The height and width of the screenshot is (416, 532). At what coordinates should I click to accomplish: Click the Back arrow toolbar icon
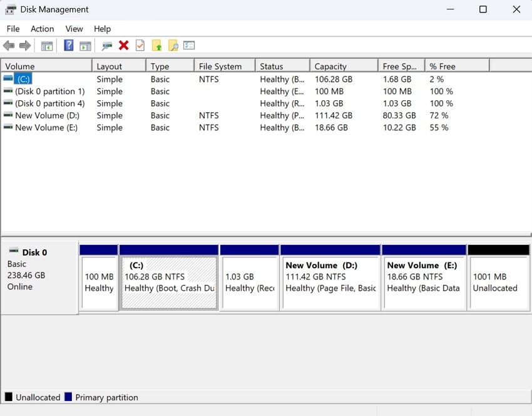pyautogui.click(x=9, y=46)
